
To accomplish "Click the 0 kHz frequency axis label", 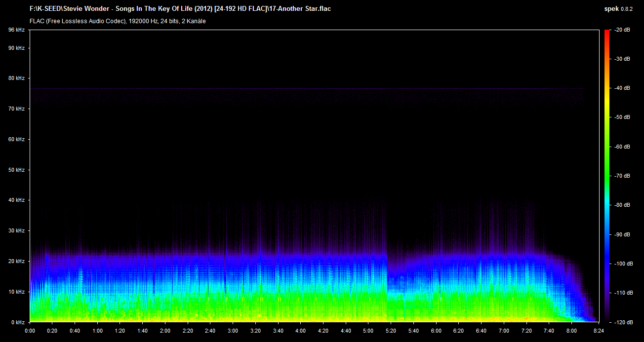I will coord(18,322).
